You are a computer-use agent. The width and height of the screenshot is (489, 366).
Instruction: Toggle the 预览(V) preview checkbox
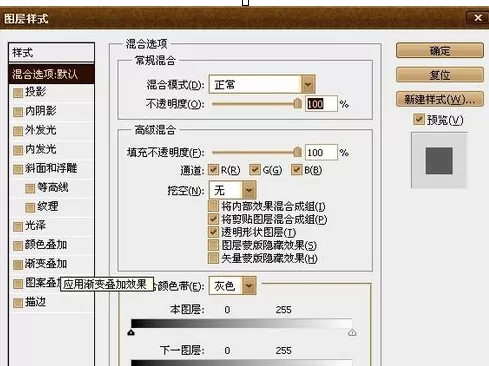[x=419, y=119]
